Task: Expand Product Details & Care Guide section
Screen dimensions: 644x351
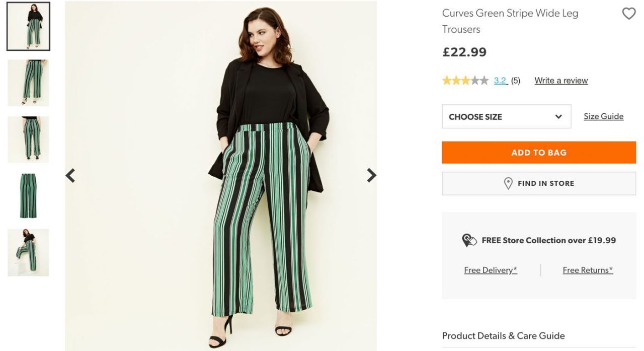Action: 503,336
